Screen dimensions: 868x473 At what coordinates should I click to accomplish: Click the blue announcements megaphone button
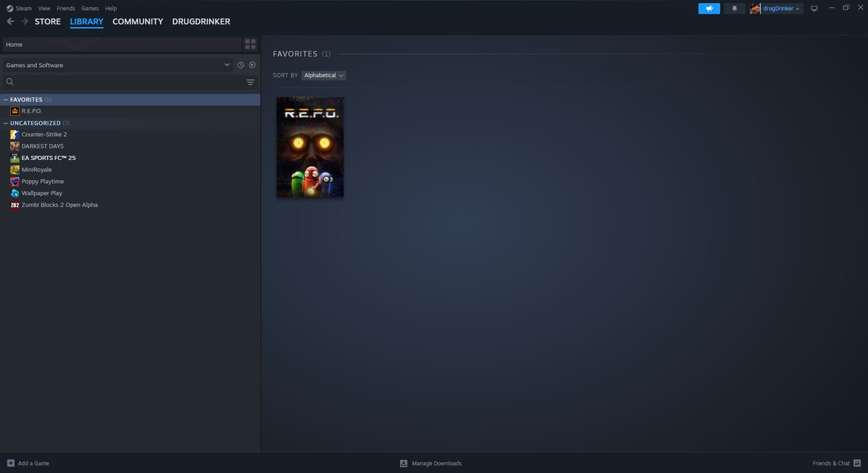[x=709, y=8]
